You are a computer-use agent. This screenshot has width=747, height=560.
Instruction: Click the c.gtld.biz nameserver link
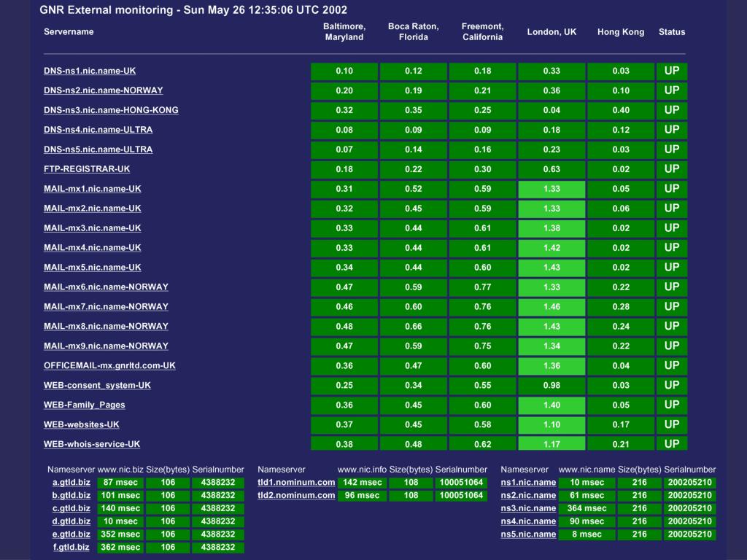pyautogui.click(x=71, y=508)
